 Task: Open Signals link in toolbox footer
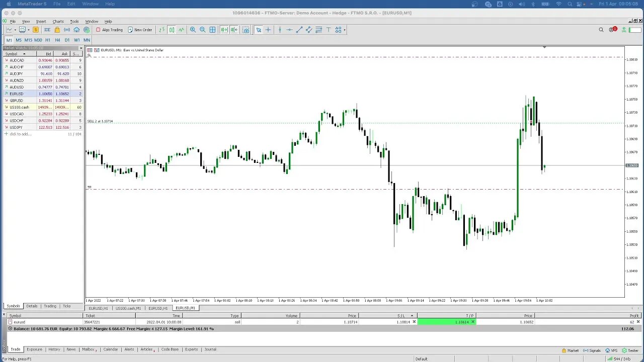592,350
